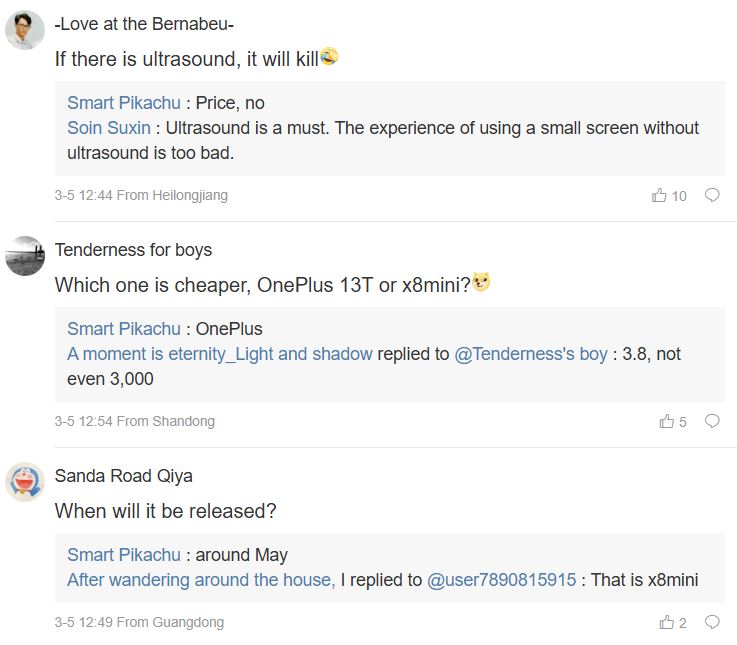Viewport: 737px width, 645px height.
Task: Open Smart Pikachu link in 'around May' reply
Action: (x=124, y=555)
